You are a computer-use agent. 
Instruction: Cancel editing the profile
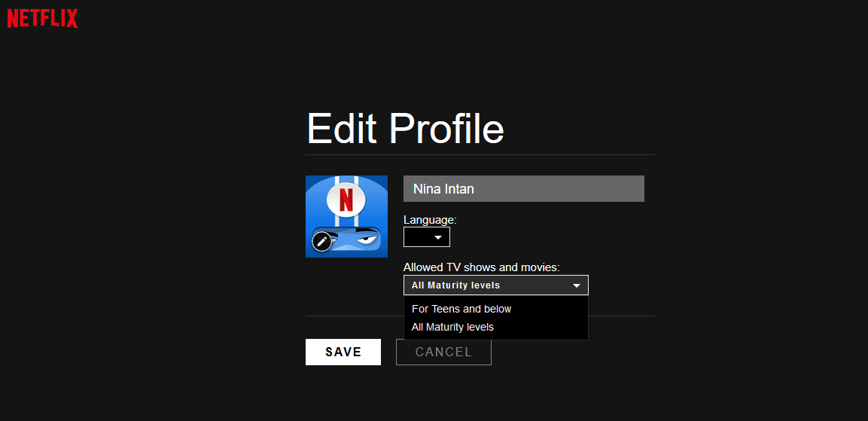coord(443,352)
